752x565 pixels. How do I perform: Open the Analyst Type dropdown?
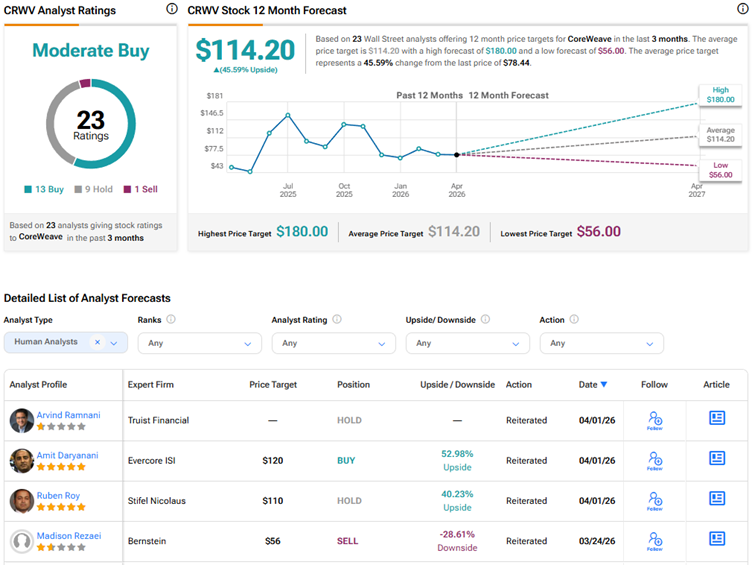point(115,342)
